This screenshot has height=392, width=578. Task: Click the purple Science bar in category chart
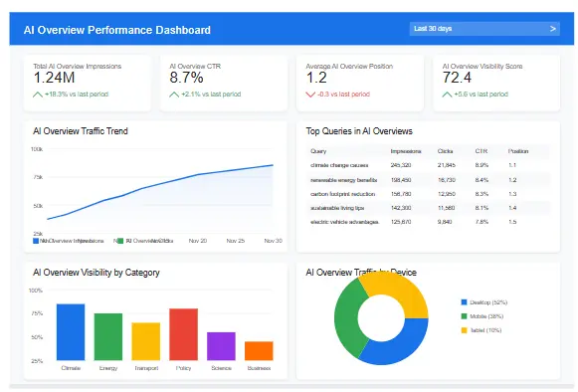click(221, 346)
